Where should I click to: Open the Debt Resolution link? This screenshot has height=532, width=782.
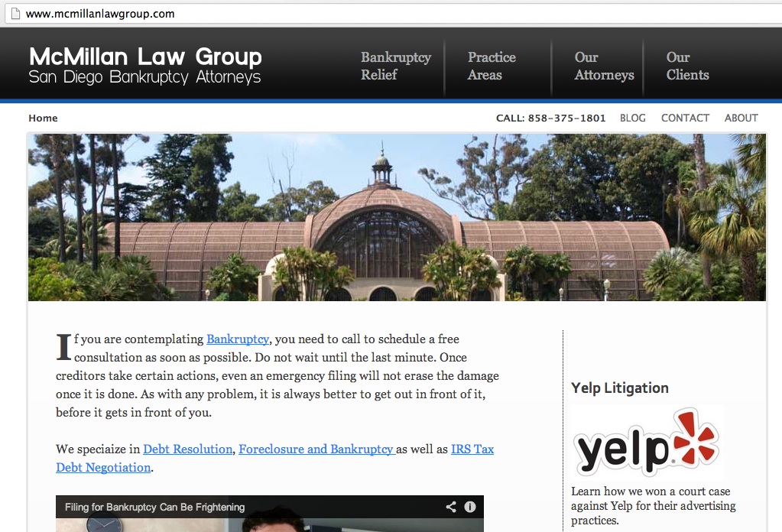tap(187, 449)
